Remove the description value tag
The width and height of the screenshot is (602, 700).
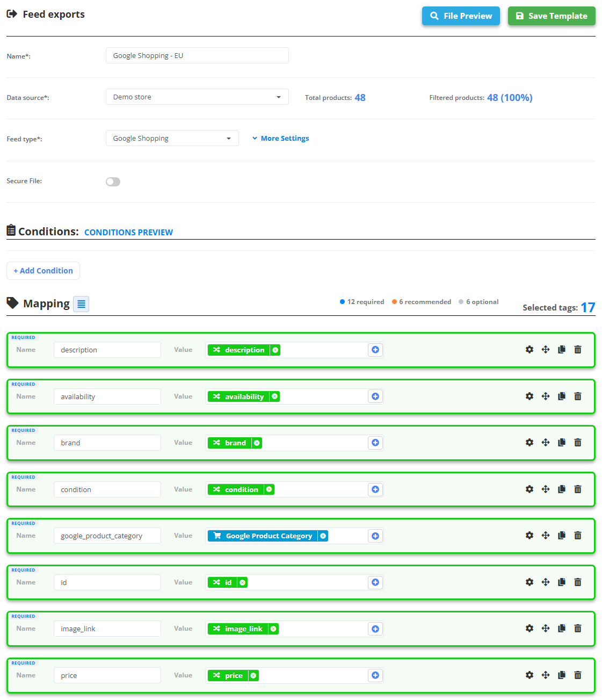[x=275, y=350]
